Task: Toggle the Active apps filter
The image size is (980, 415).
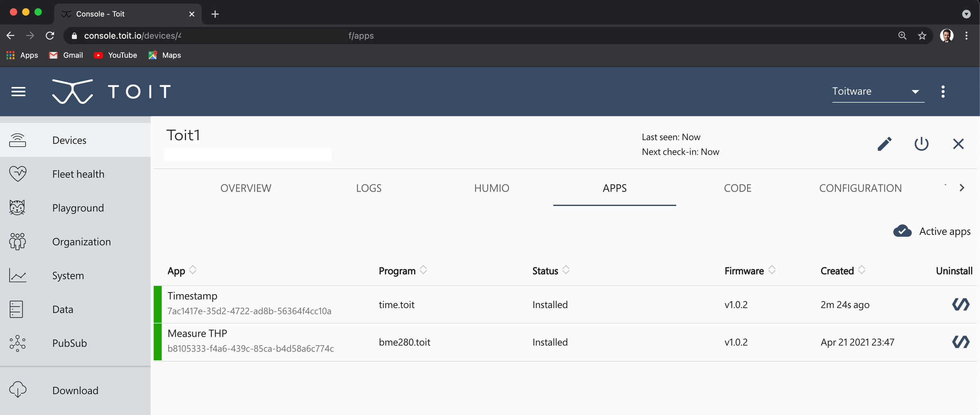Action: [902, 231]
